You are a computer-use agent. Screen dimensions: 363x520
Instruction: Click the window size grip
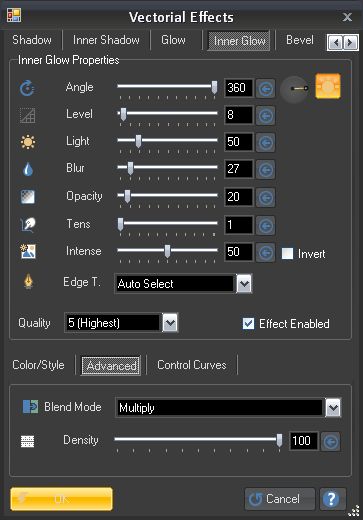point(355,511)
